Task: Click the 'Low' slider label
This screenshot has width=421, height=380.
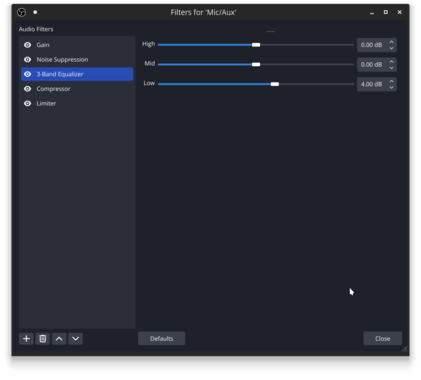Action: coord(149,83)
